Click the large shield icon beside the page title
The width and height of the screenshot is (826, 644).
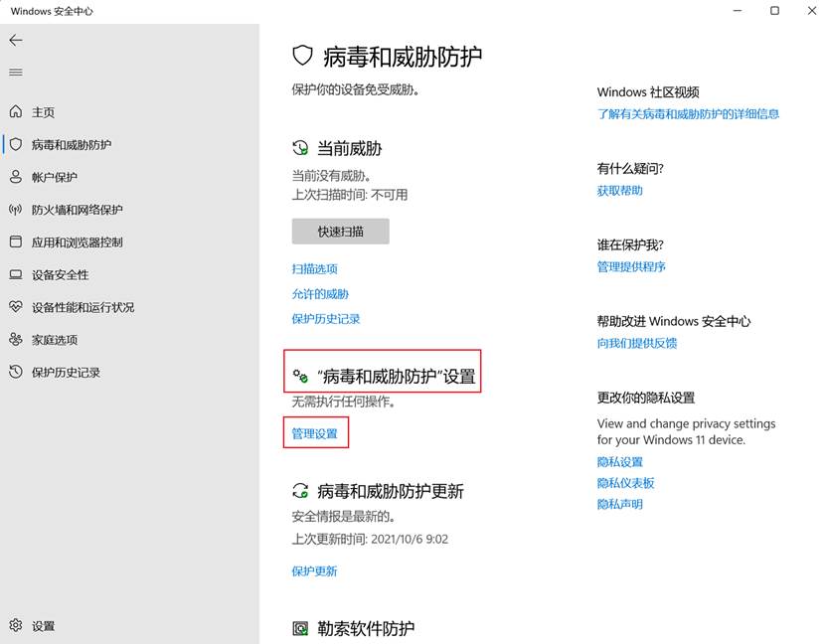pyautogui.click(x=302, y=56)
